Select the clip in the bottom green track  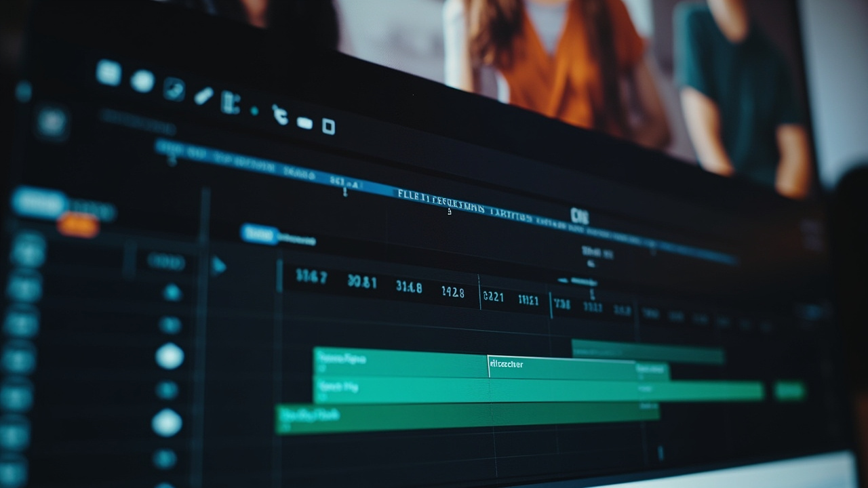(467, 418)
